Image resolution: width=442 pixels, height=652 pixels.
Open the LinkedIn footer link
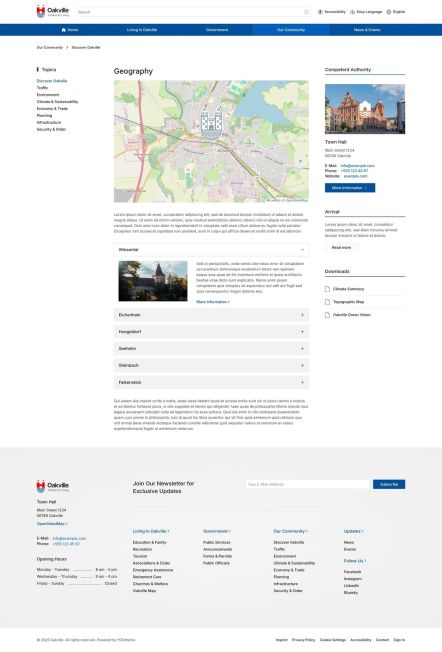[351, 586]
